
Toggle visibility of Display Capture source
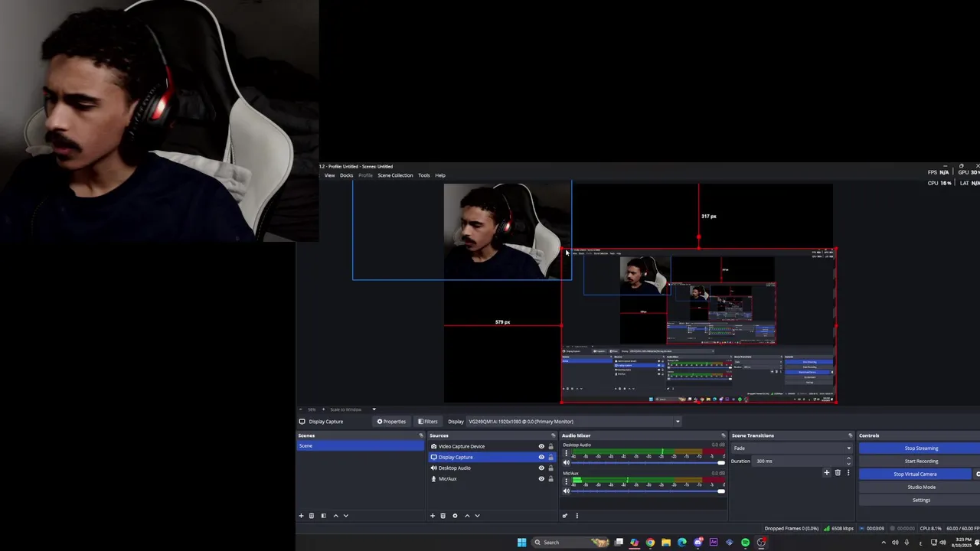coord(541,458)
